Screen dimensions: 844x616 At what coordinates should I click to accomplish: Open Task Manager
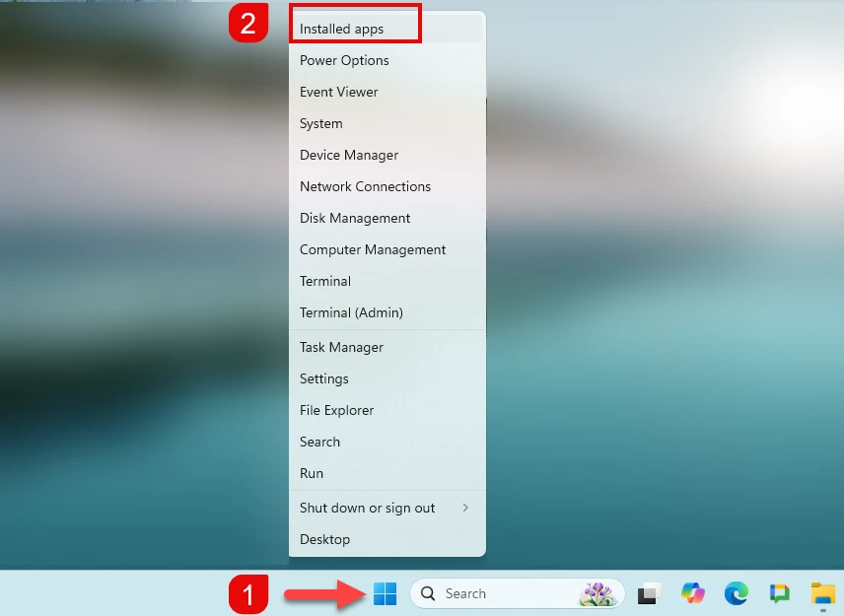point(387,347)
